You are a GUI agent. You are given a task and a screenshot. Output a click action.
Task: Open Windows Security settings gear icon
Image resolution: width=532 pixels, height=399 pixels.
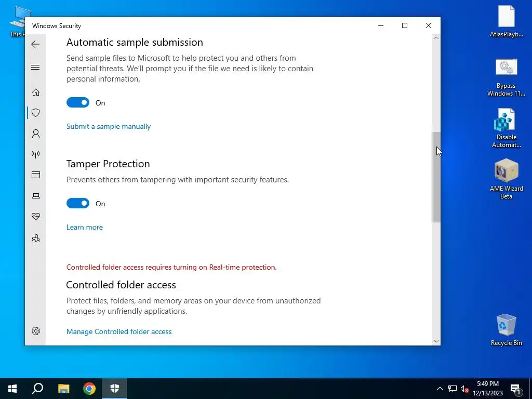pos(36,331)
